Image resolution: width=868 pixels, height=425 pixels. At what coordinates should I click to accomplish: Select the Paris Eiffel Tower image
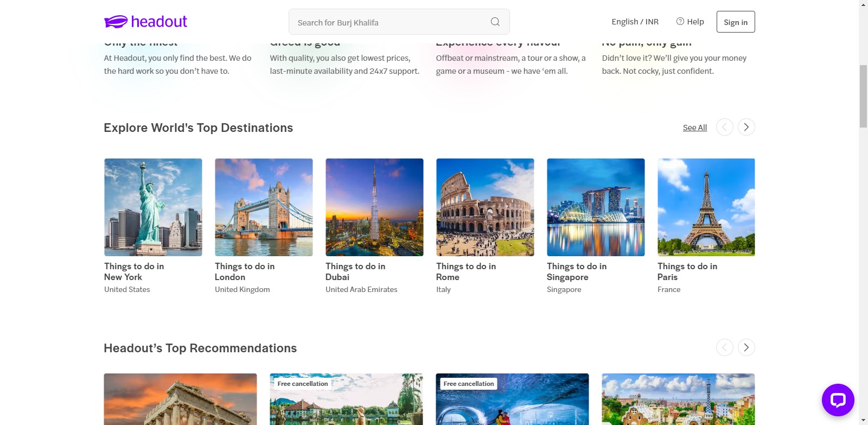[x=706, y=207]
